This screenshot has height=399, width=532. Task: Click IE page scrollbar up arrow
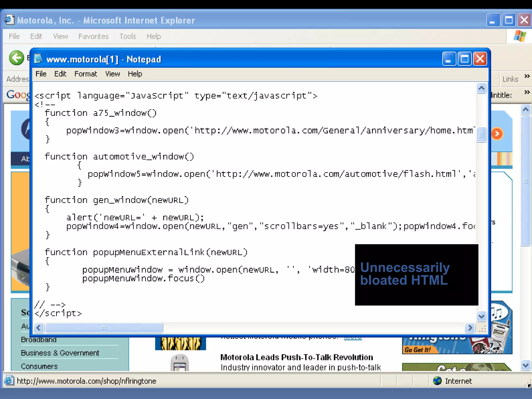[x=526, y=110]
